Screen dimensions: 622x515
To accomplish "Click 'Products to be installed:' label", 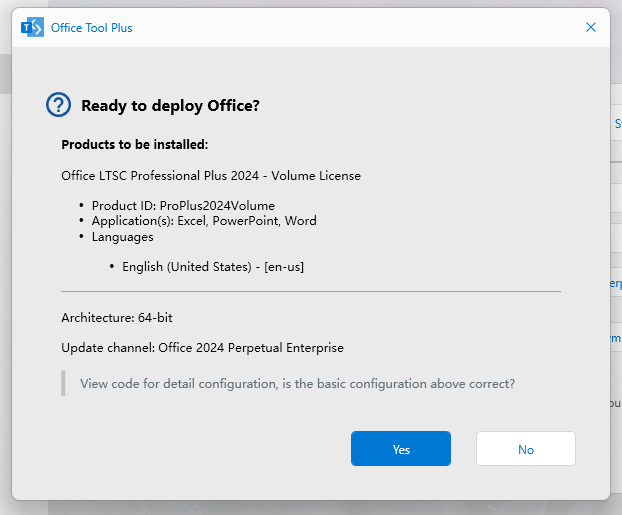I will pyautogui.click(x=134, y=144).
